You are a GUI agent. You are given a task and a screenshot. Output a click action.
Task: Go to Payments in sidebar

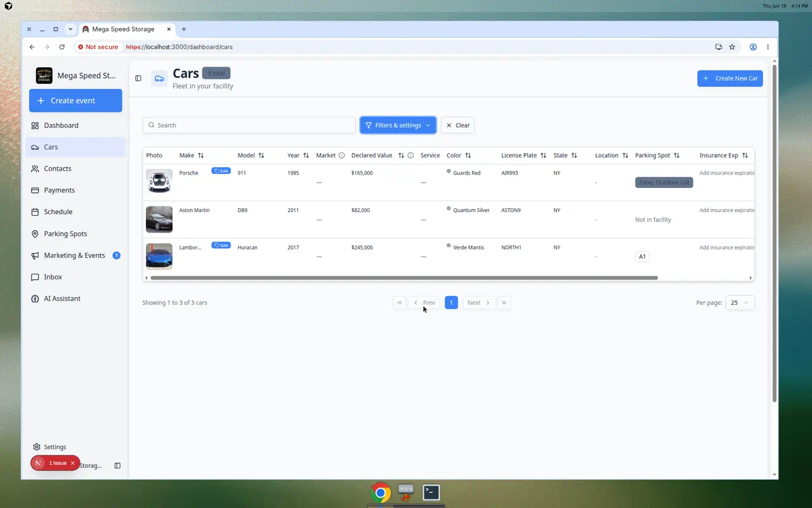click(75, 190)
